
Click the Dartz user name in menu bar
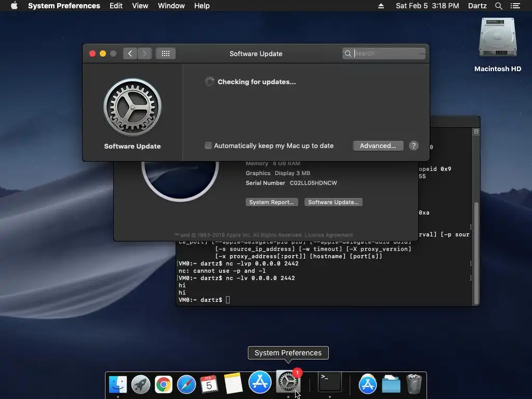[477, 6]
